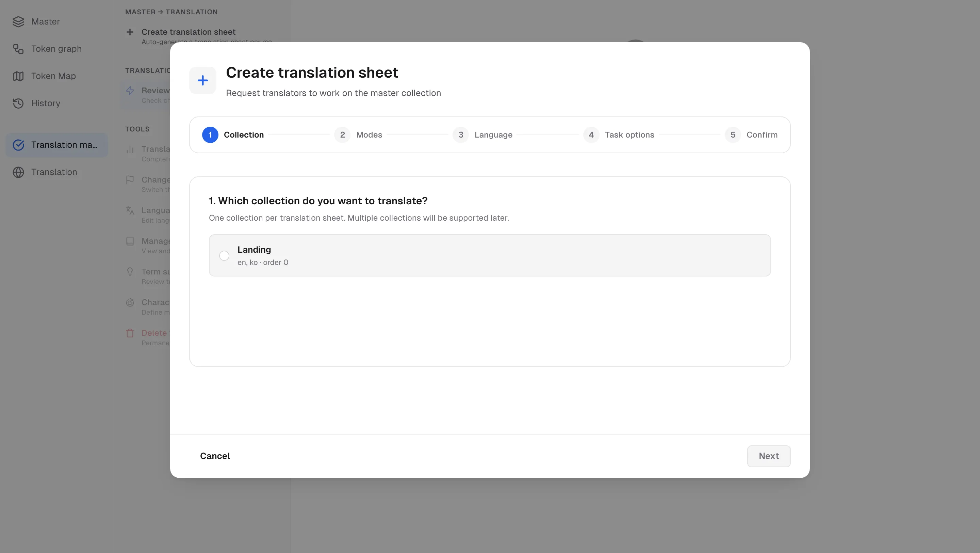Open Translation in the sidebar
The width and height of the screenshot is (980, 553).
pos(57,172)
